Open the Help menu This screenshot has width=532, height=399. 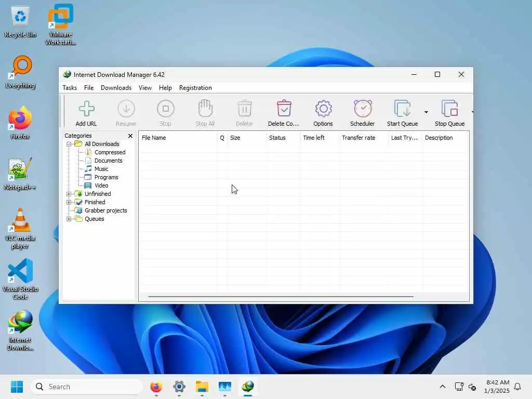tap(165, 87)
